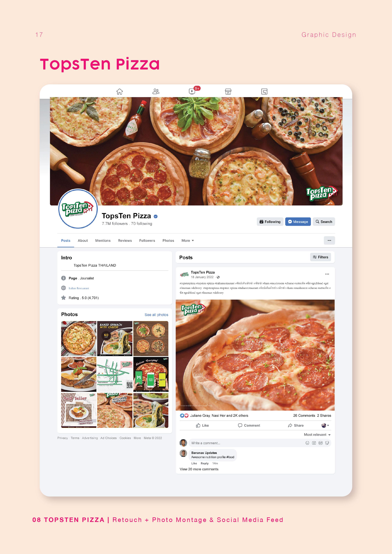
Task: Click the GIF icon in comment box
Action: point(321,443)
